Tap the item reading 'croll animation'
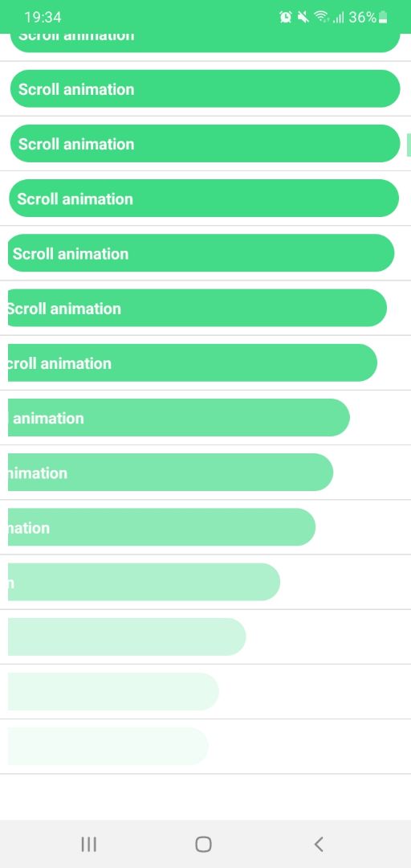Viewport: 411px width, 868px height. [193, 362]
